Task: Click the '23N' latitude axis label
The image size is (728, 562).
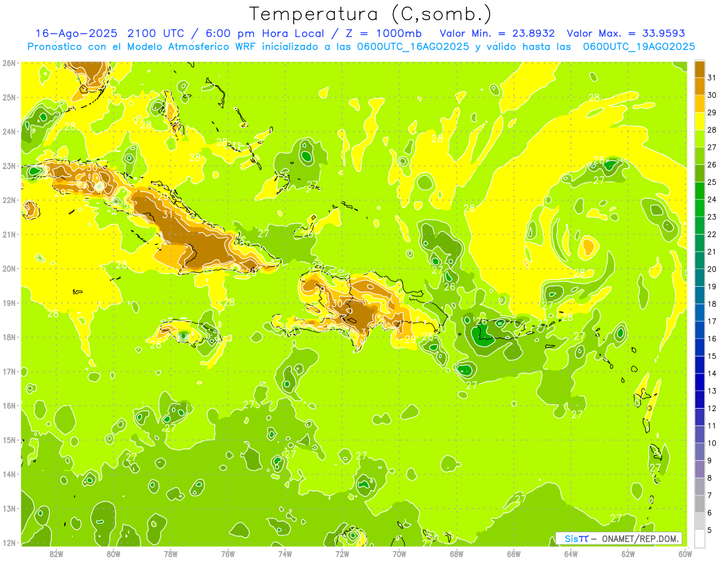Action: coord(9,166)
